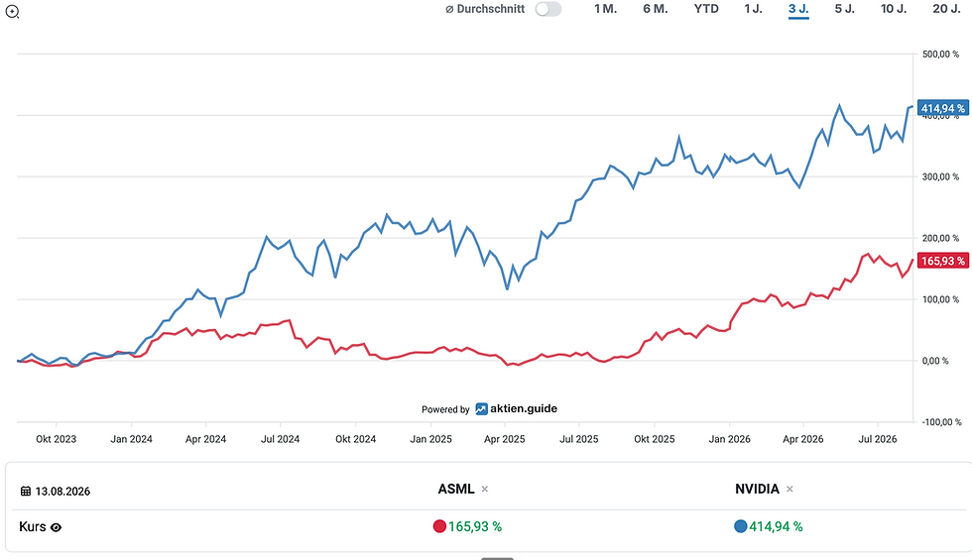Screen dimensions: 972x560
Task: Click the Okt 2024 axis label
Action: pyautogui.click(x=356, y=439)
